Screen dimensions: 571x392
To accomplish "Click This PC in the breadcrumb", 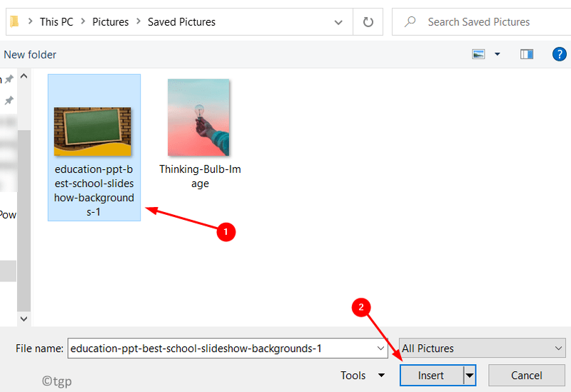I will [56, 22].
